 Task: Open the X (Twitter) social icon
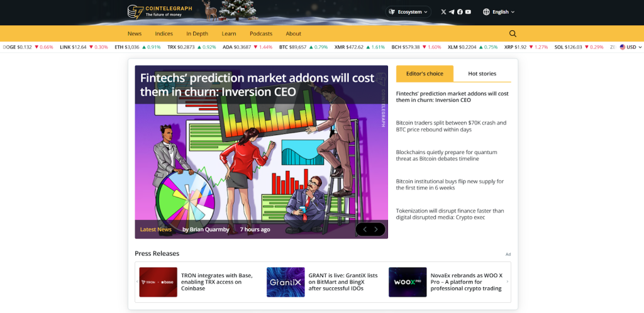443,12
